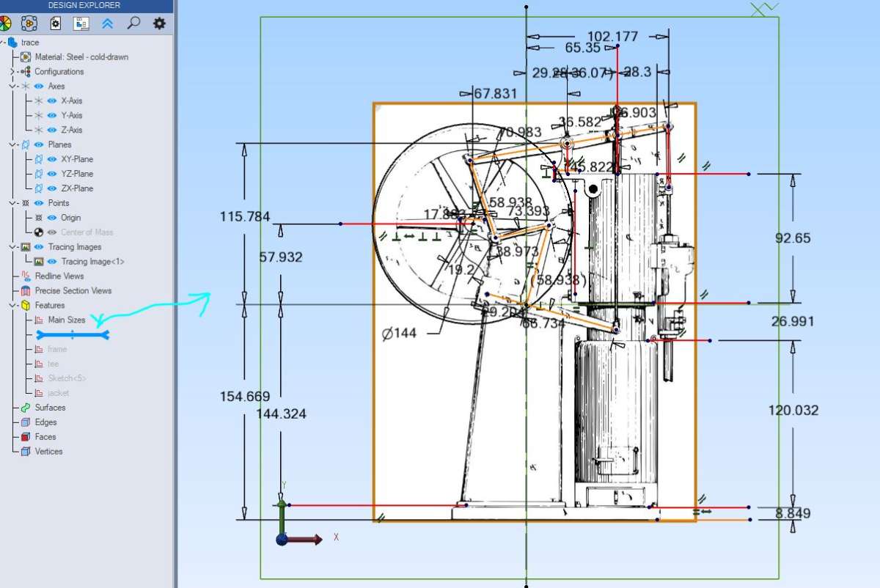Select the 102.177 dimension

613,36
